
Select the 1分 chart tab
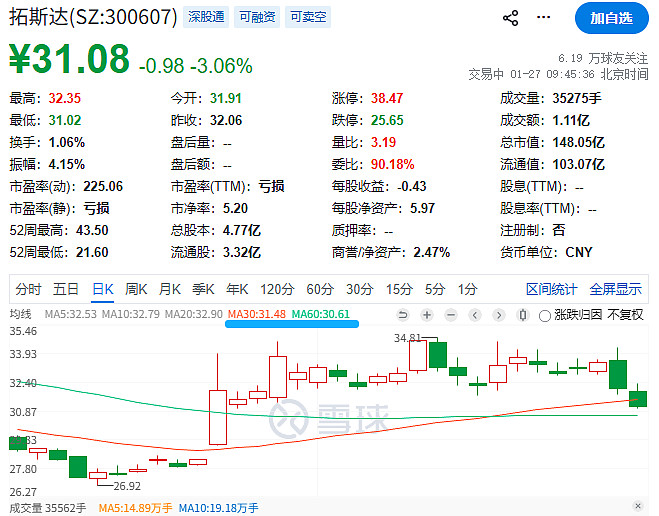point(467,289)
